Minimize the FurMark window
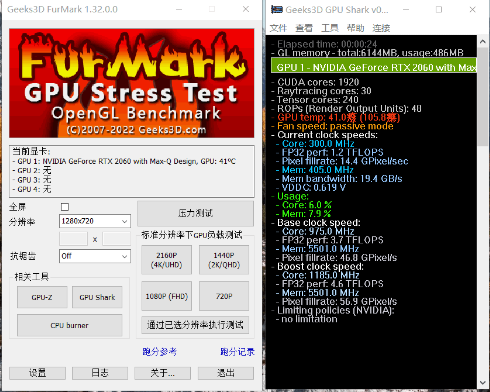The height and width of the screenshot is (392, 490). coord(179,9)
